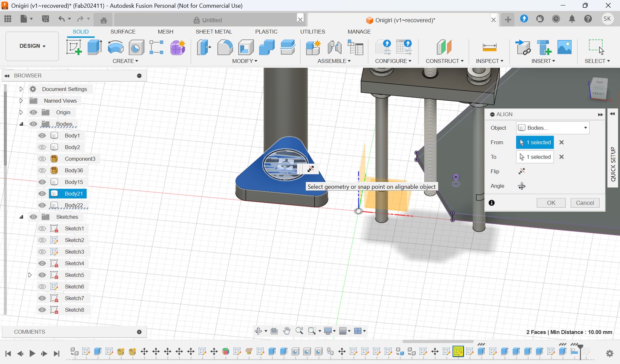Click the Flip icon in Align dialog

coord(522,171)
